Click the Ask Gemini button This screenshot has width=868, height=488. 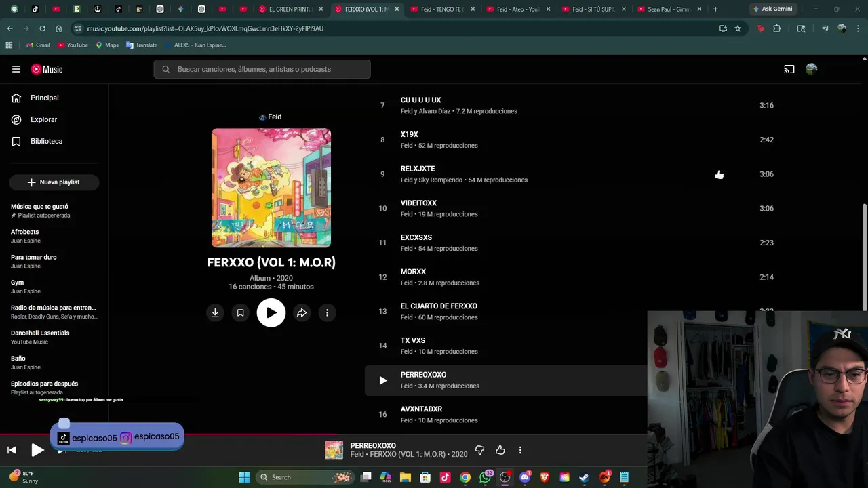(772, 9)
